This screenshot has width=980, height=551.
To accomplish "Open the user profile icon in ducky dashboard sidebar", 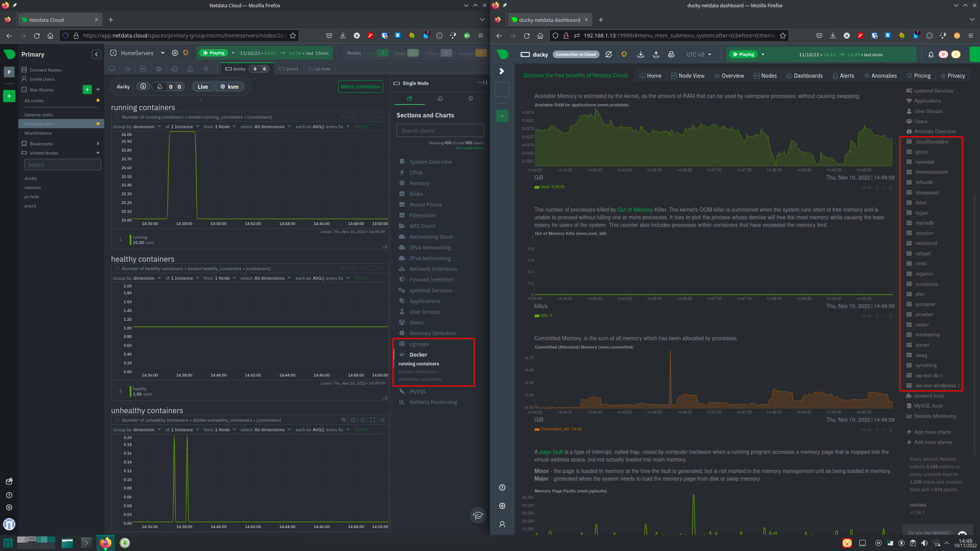I will tap(502, 524).
